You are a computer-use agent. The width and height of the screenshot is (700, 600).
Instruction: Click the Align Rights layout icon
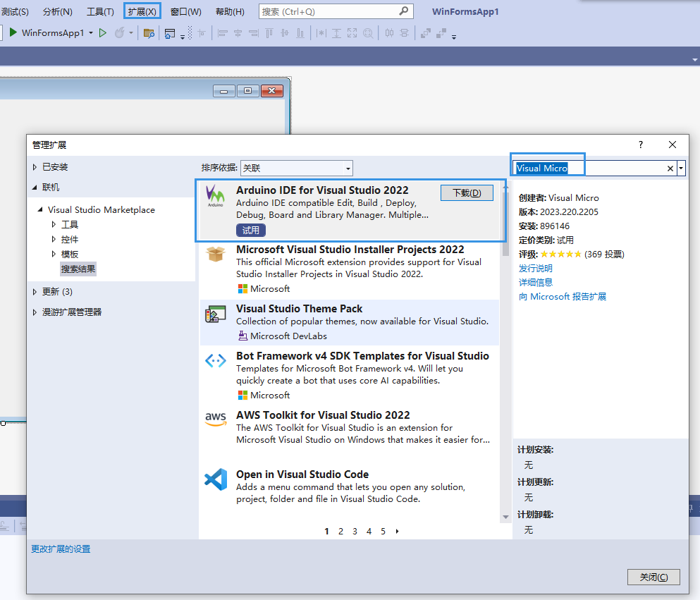click(254, 33)
